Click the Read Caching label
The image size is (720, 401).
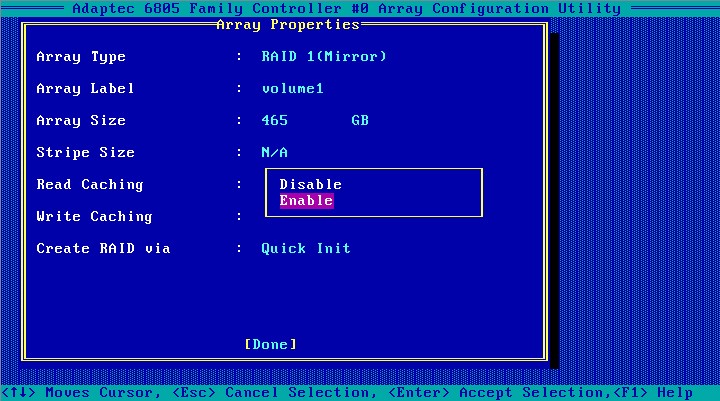(x=90, y=185)
